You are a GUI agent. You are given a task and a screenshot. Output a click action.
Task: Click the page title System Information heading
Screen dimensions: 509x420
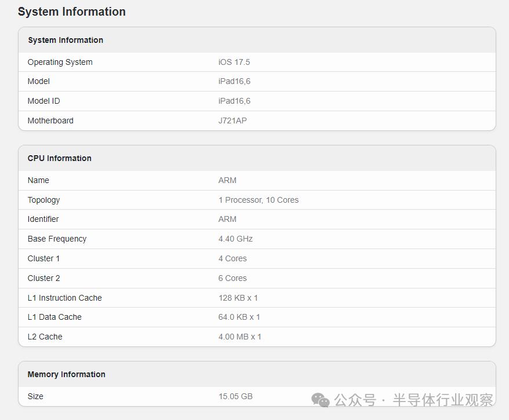(72, 12)
